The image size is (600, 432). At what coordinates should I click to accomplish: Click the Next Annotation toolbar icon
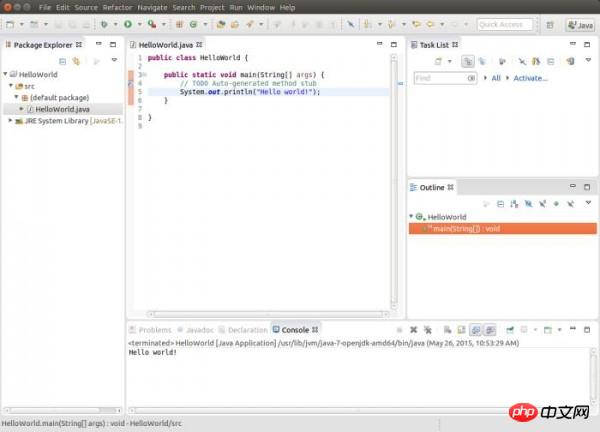(x=368, y=24)
